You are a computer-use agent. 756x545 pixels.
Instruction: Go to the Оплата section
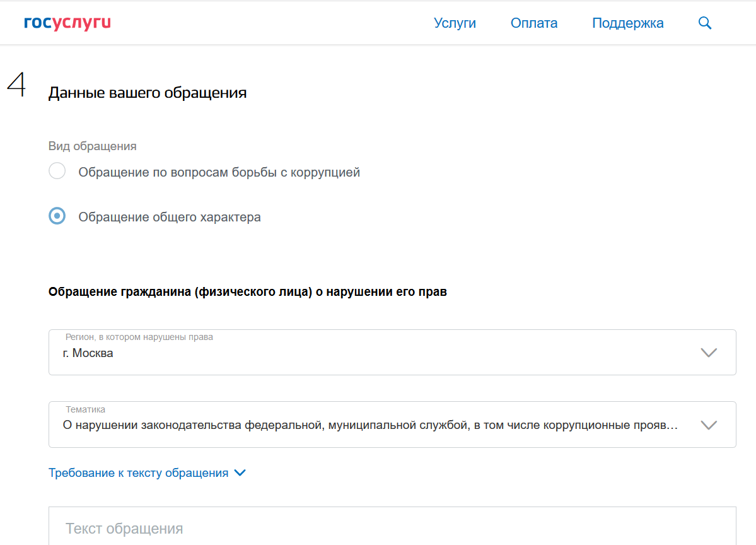[x=533, y=23]
